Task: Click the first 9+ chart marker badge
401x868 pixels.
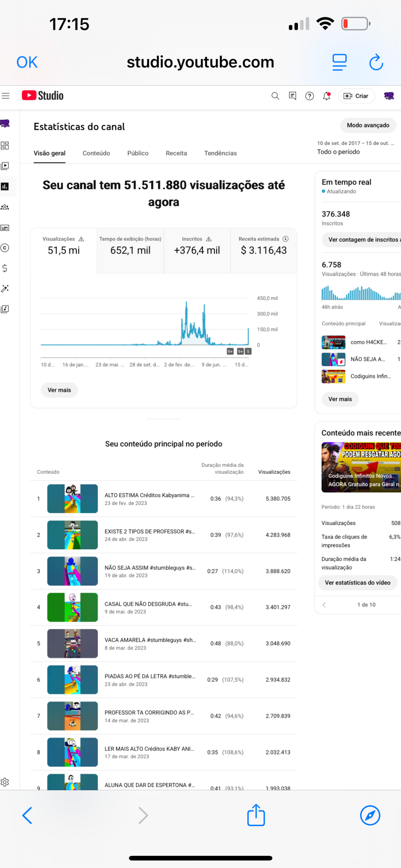Action: coord(230,352)
